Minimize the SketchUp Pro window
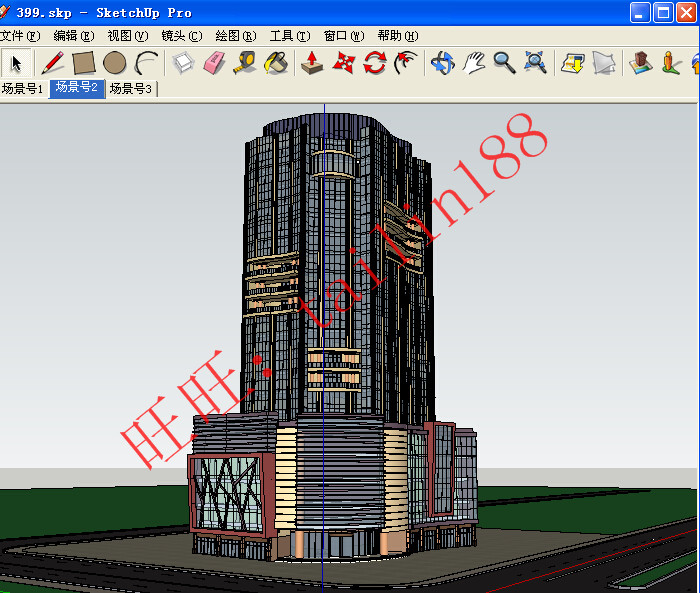The height and width of the screenshot is (593, 700). (640, 13)
